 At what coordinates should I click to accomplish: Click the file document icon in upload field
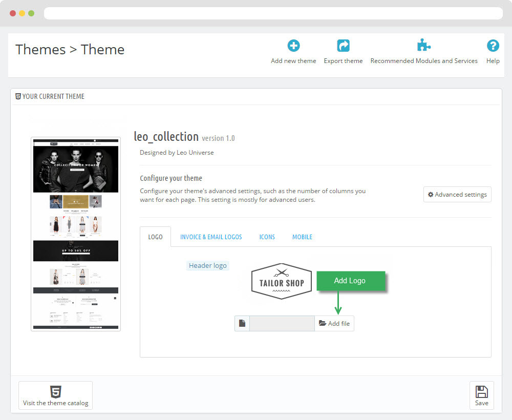pyautogui.click(x=242, y=323)
